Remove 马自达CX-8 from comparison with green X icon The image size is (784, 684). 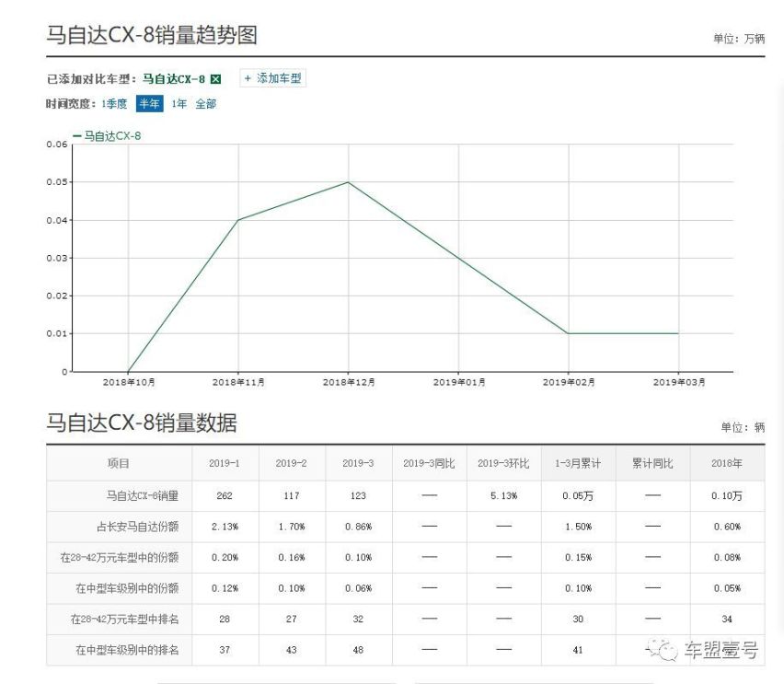215,79
